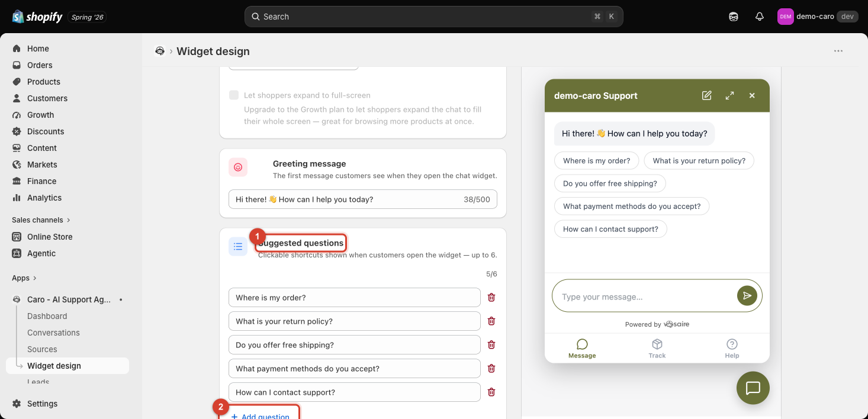
Task: Toggle Let shoppers expand to full-screen checkbox
Action: click(234, 95)
